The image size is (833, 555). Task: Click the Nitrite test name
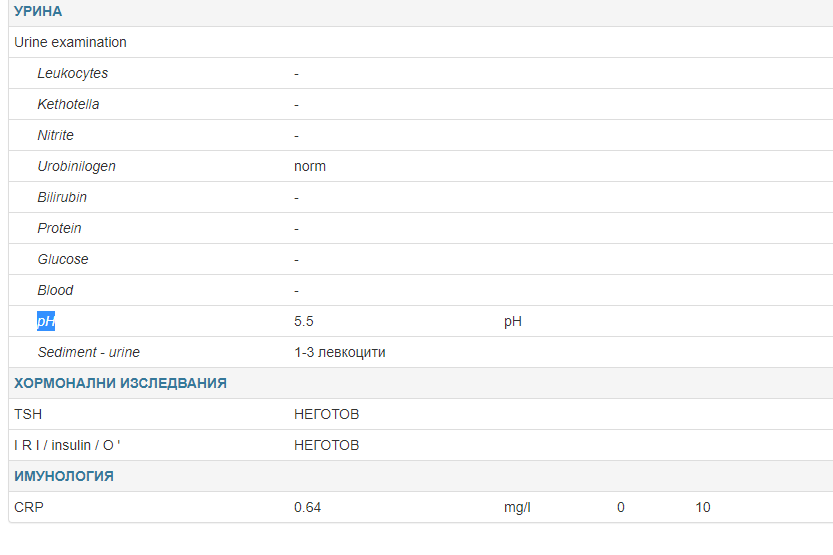[55, 135]
